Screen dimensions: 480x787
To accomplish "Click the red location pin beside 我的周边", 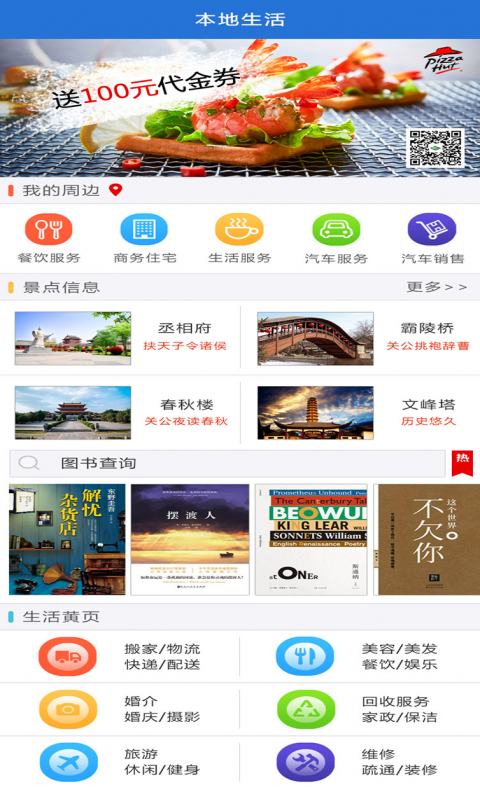I will 115,190.
